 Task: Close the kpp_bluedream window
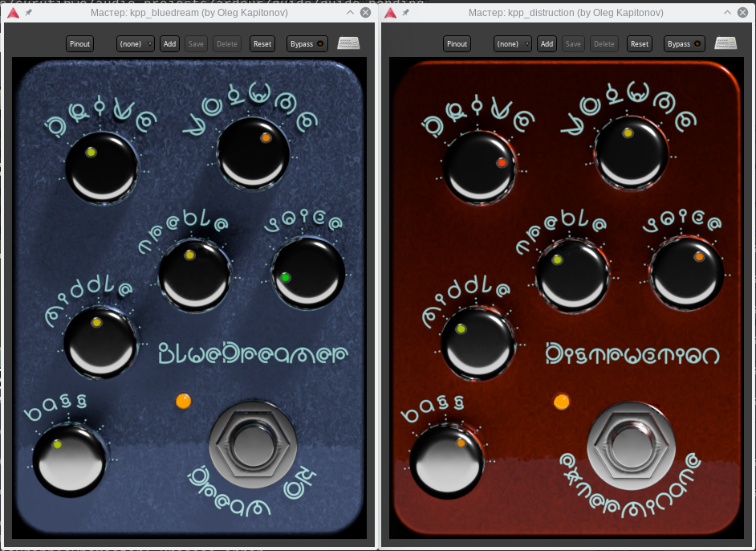tap(366, 13)
